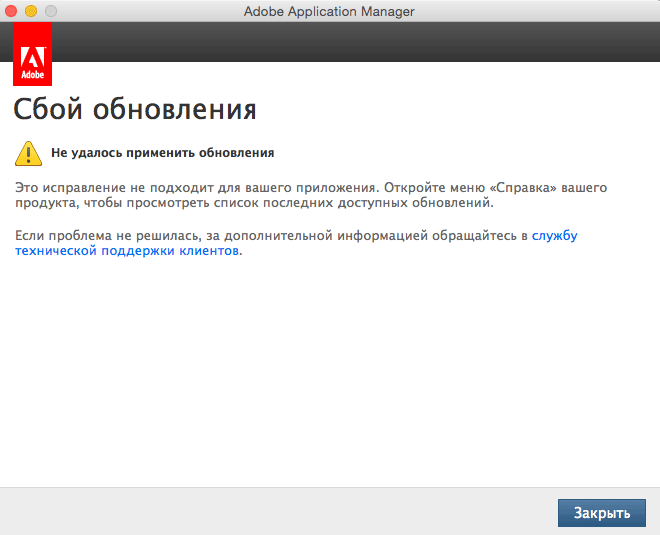Click the yellow warning triangle icon

point(28,154)
